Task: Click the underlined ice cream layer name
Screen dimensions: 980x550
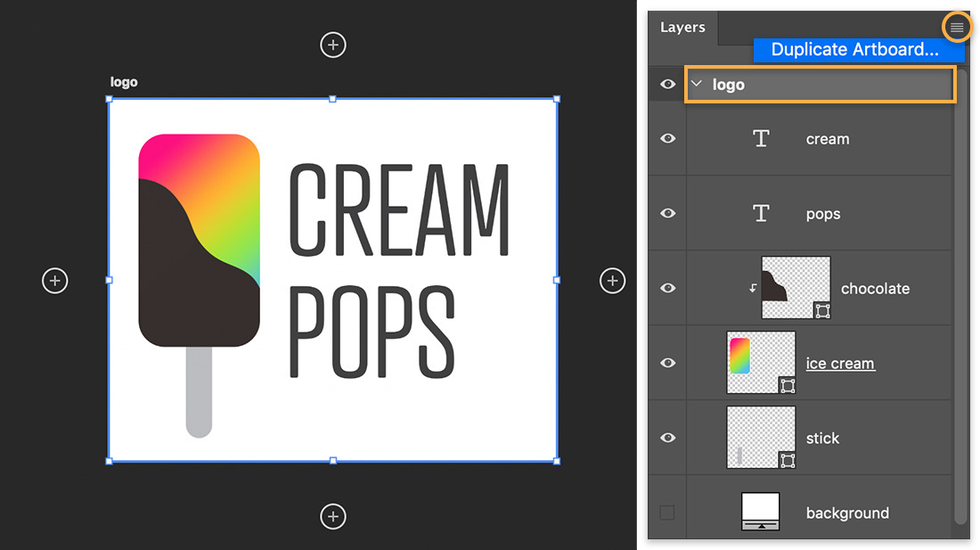Action: point(839,363)
